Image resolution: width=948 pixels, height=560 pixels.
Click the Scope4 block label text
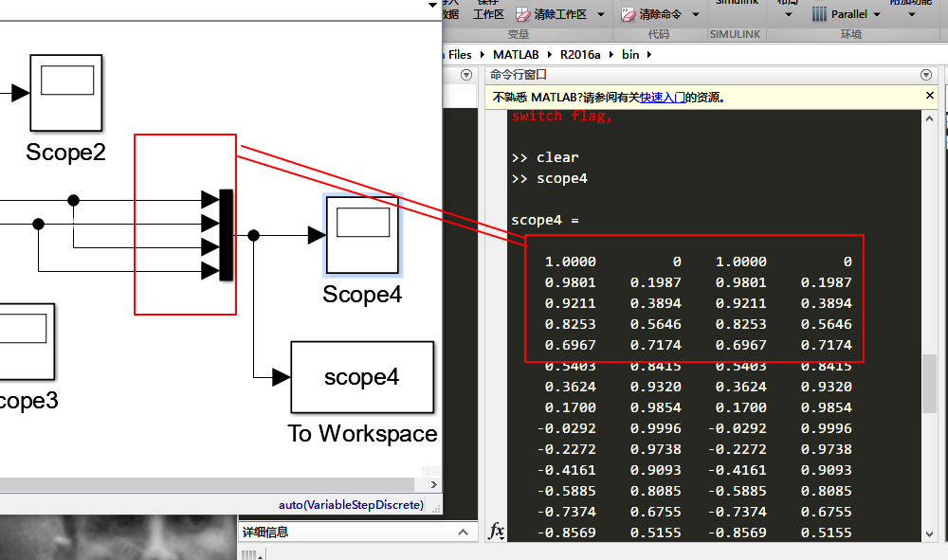click(362, 295)
